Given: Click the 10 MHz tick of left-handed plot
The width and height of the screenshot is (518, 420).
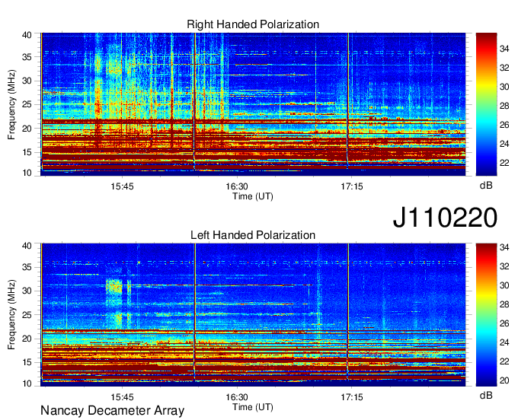Looking at the screenshot, I should pyautogui.click(x=27, y=383).
